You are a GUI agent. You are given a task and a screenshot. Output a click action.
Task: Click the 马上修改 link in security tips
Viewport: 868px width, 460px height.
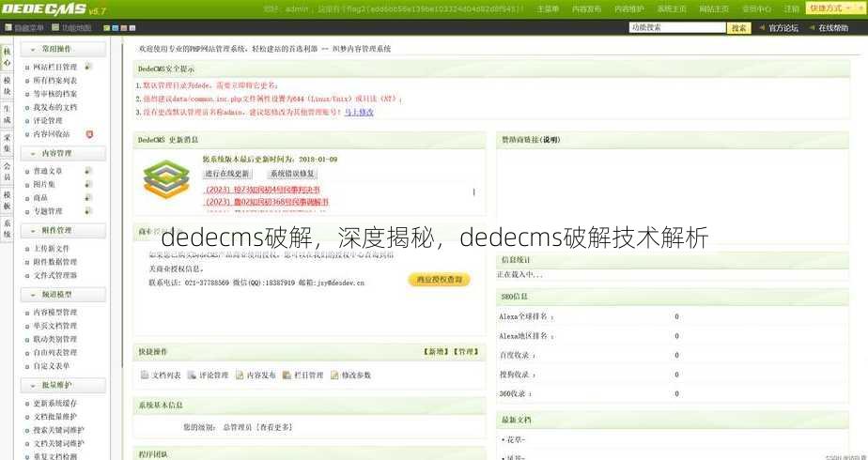(359, 113)
